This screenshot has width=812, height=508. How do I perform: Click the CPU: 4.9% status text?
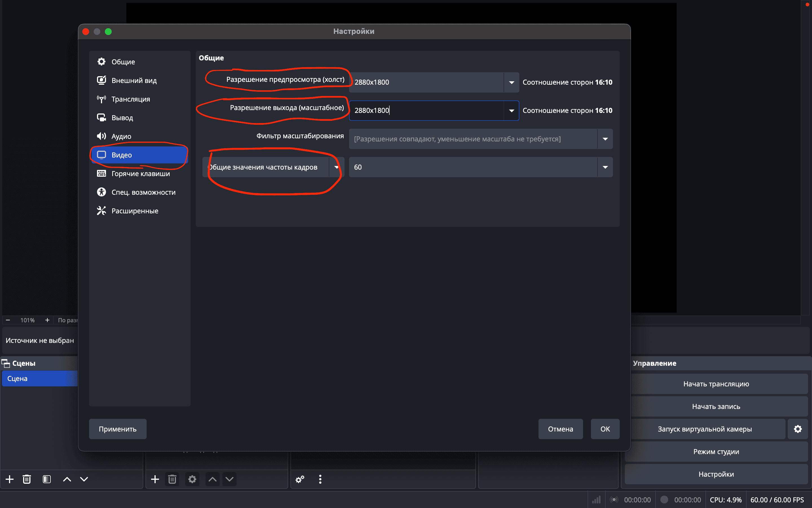coord(725,500)
